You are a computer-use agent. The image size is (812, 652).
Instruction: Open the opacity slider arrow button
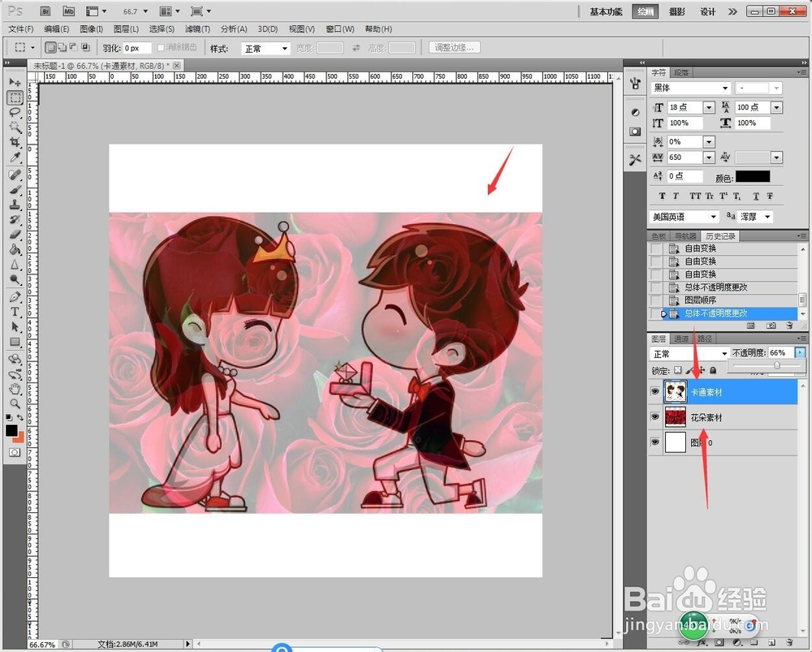point(800,352)
